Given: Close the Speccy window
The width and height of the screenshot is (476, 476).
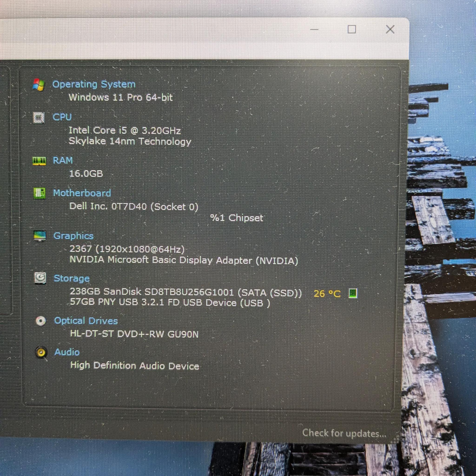Looking at the screenshot, I should point(390,30).
